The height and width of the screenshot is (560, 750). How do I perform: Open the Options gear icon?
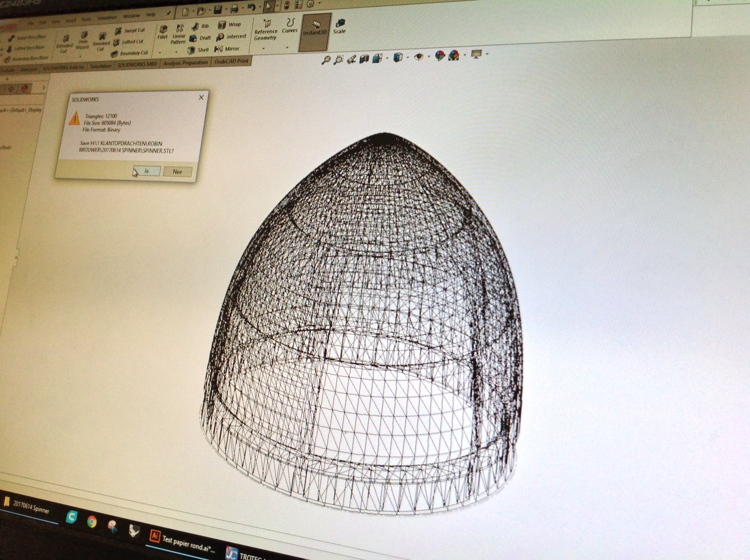(x=310, y=4)
